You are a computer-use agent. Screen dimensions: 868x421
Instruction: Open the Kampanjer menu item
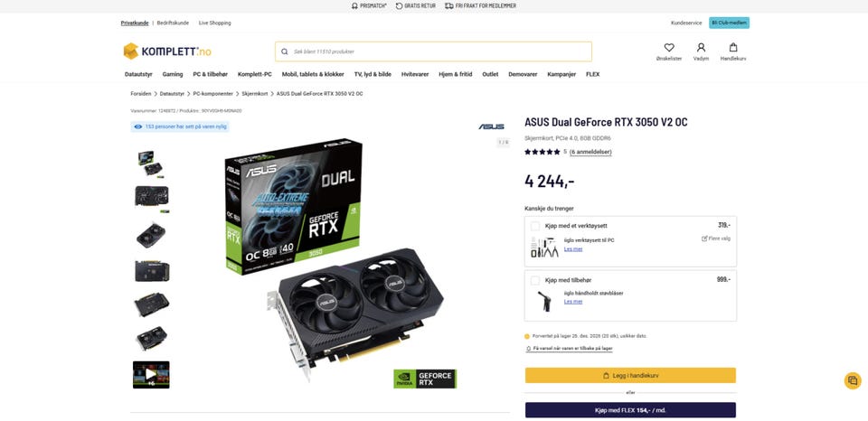[x=561, y=74]
